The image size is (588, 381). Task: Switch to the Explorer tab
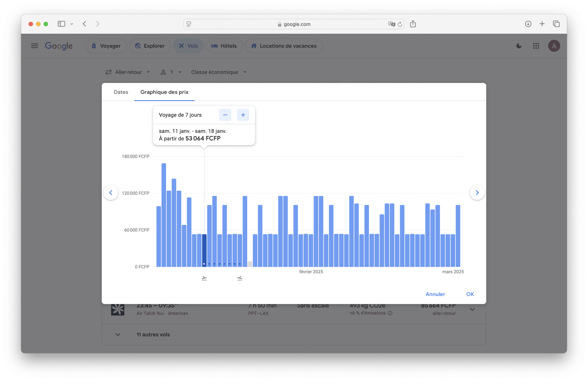[x=150, y=46]
